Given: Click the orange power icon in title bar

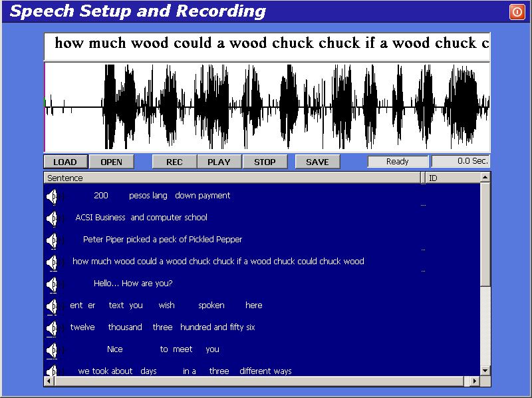Looking at the screenshot, I should (x=517, y=12).
